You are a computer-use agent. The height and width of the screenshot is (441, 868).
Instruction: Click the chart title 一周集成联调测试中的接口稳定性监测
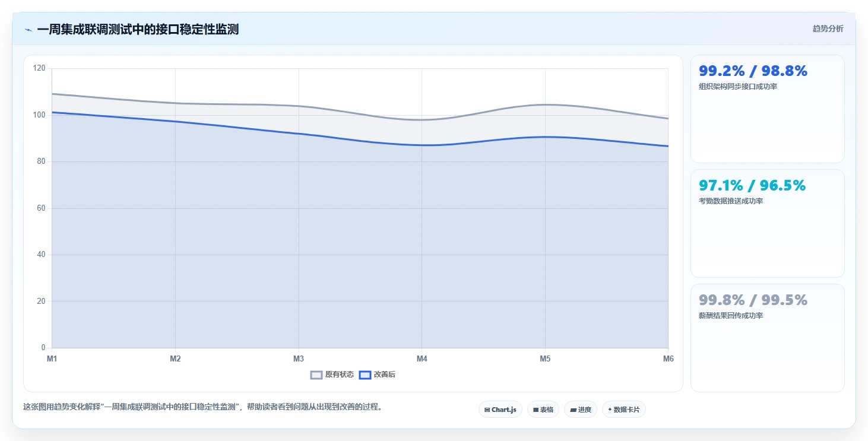coord(138,29)
